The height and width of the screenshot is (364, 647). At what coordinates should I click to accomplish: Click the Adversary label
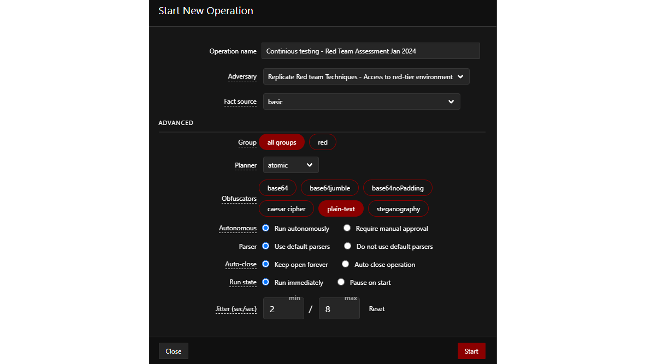click(x=242, y=77)
